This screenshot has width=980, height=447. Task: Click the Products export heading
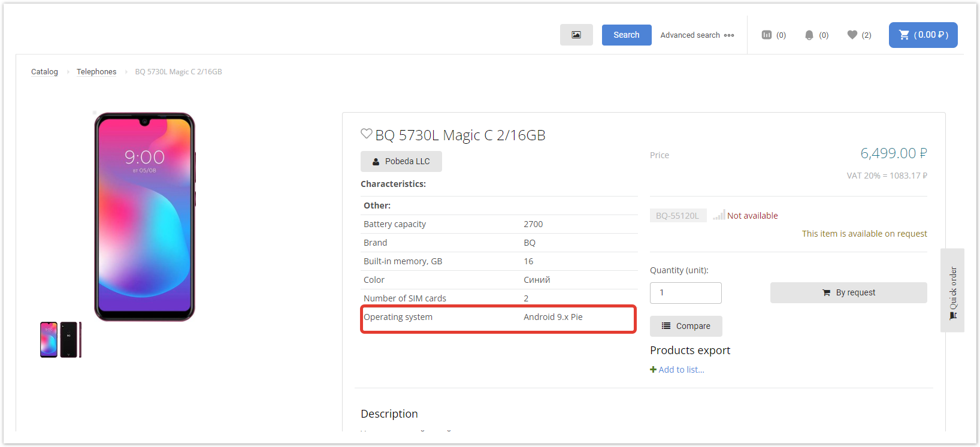[x=690, y=351]
